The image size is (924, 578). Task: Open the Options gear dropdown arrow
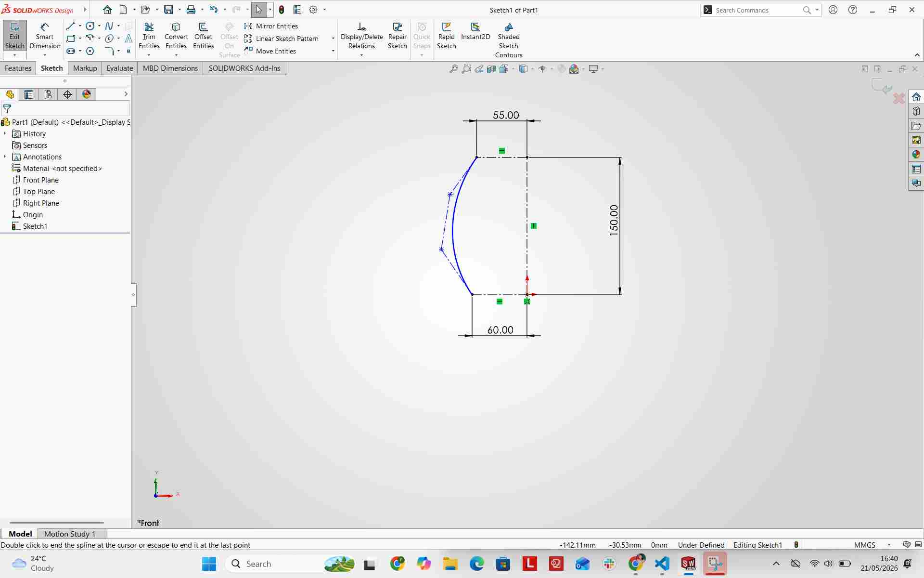click(x=324, y=10)
